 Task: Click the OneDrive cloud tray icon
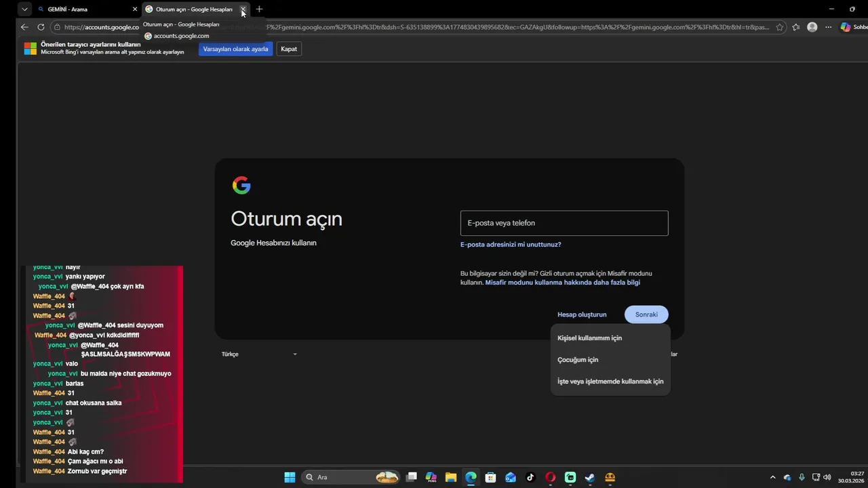(x=787, y=477)
